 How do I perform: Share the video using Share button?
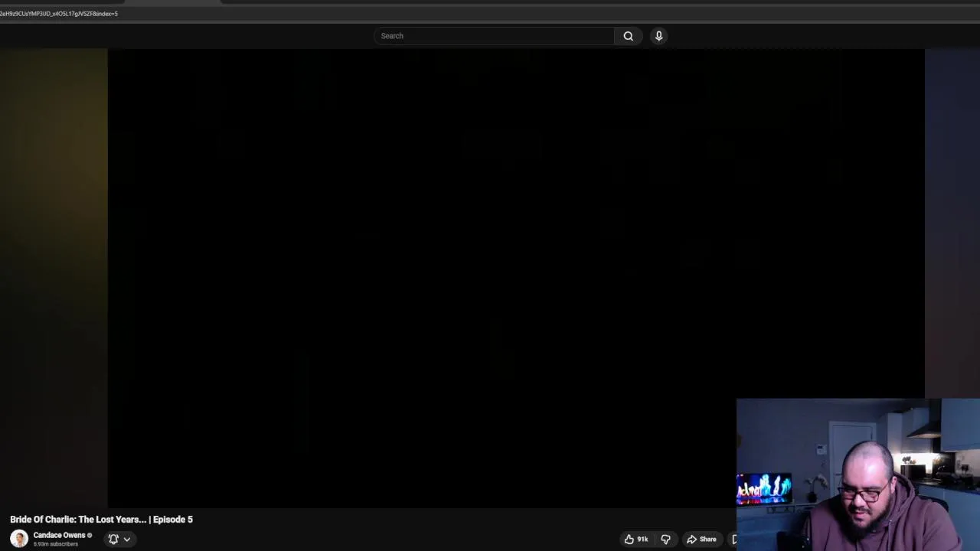coord(701,539)
